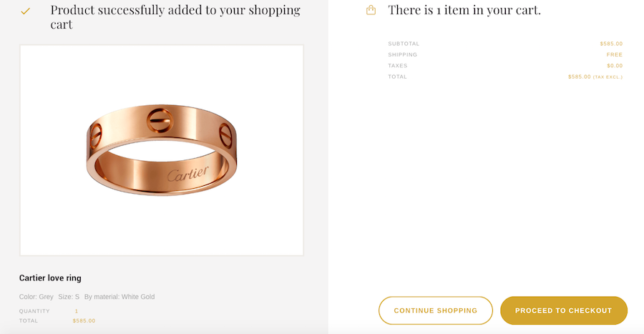The width and height of the screenshot is (644, 334).
Task: Click the $0.00 taxes amount
Action: point(615,66)
